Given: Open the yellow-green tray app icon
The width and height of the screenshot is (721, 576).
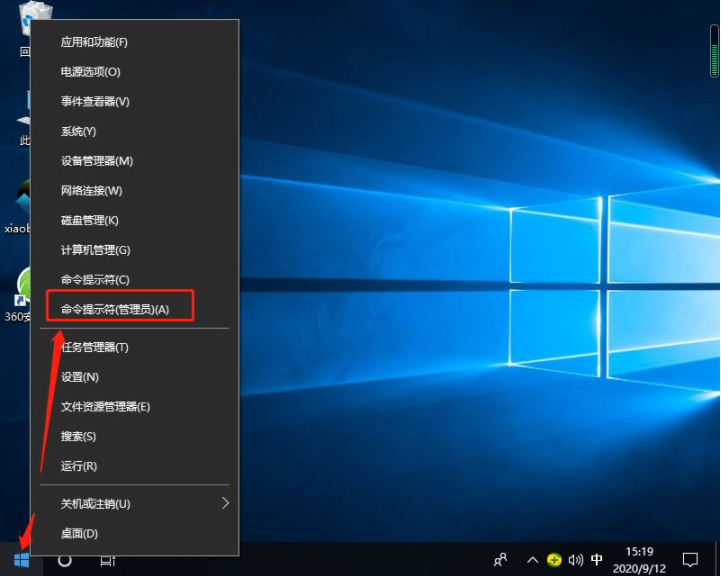Looking at the screenshot, I should point(554,560).
